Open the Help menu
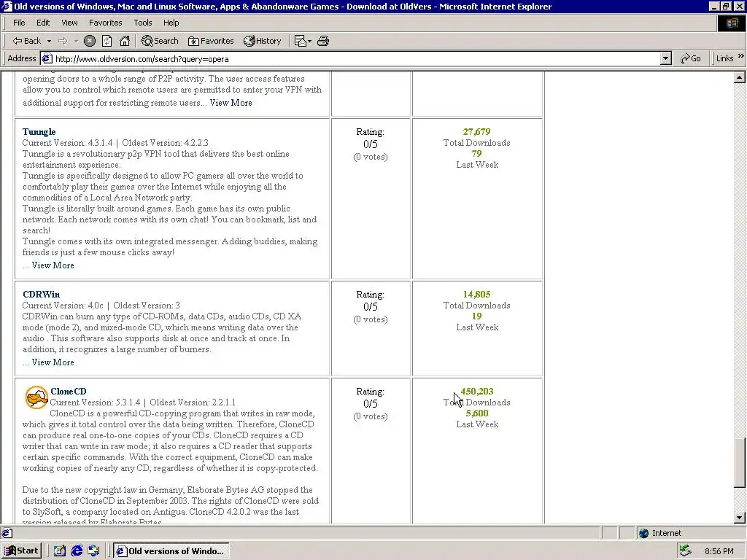The height and width of the screenshot is (560, 747). [171, 23]
